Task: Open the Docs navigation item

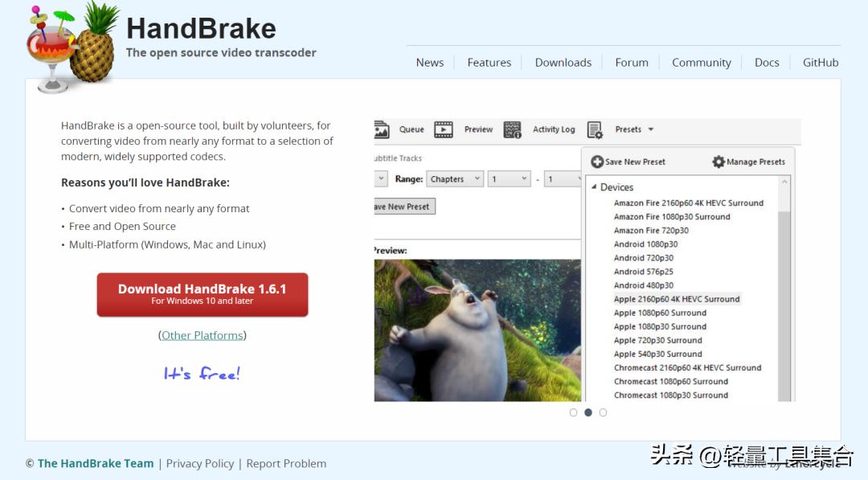Action: pyautogui.click(x=766, y=62)
